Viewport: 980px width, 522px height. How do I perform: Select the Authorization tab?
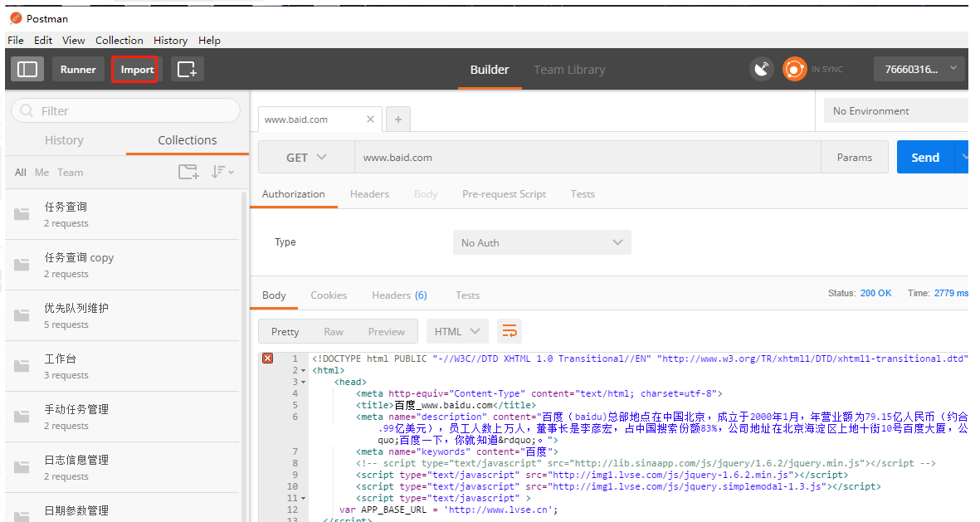point(293,194)
